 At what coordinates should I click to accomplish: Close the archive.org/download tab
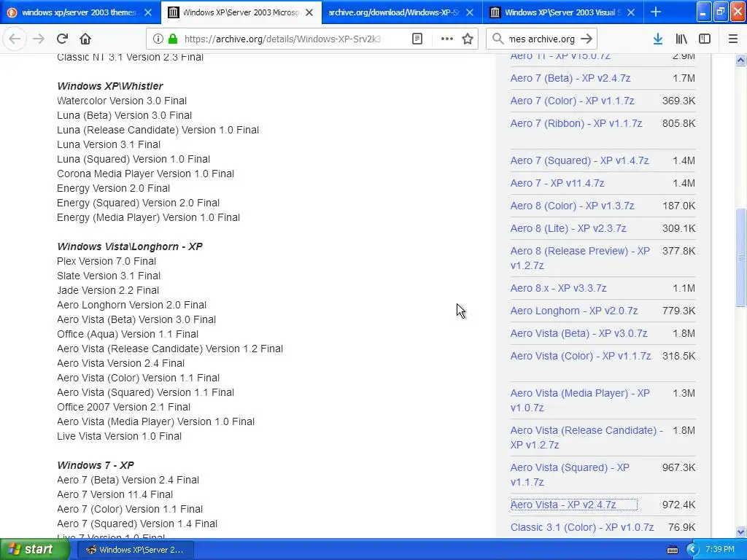tap(470, 12)
